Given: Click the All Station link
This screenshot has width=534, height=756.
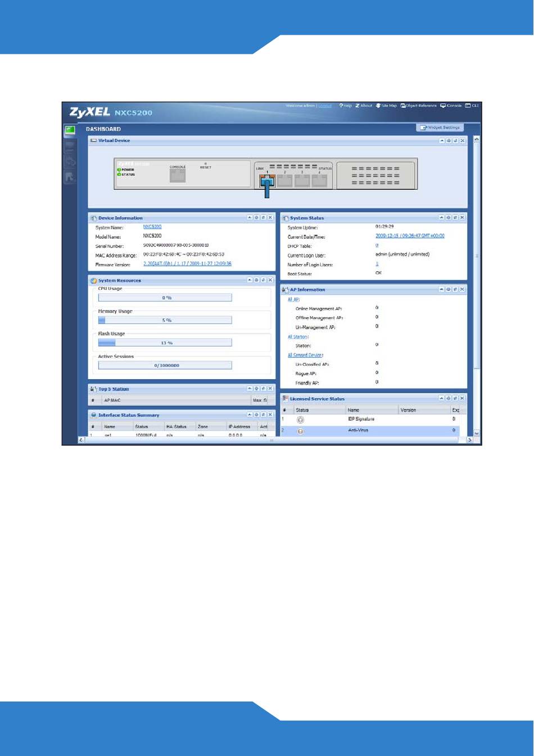Looking at the screenshot, I should coord(298,337).
